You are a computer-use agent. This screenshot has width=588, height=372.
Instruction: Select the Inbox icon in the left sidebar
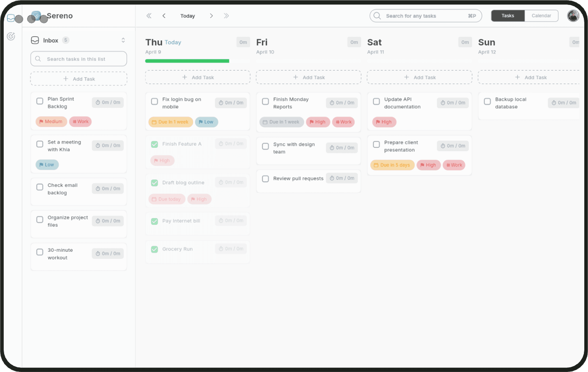pyautogui.click(x=35, y=40)
